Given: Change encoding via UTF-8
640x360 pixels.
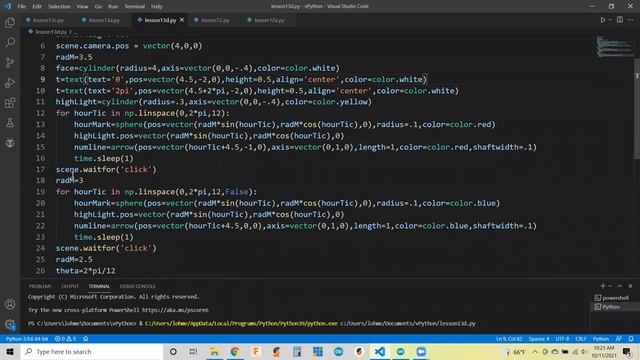Looking at the screenshot, I should [x=562, y=339].
